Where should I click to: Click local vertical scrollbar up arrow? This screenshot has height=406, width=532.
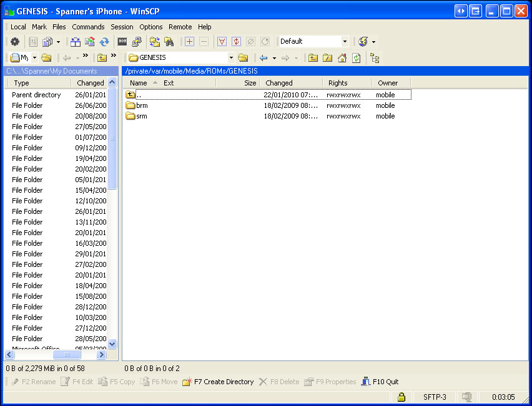click(112, 82)
